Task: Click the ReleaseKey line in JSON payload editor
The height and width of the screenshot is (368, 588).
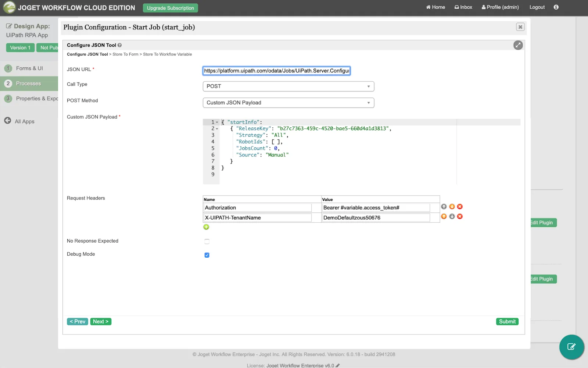Action: tap(311, 128)
